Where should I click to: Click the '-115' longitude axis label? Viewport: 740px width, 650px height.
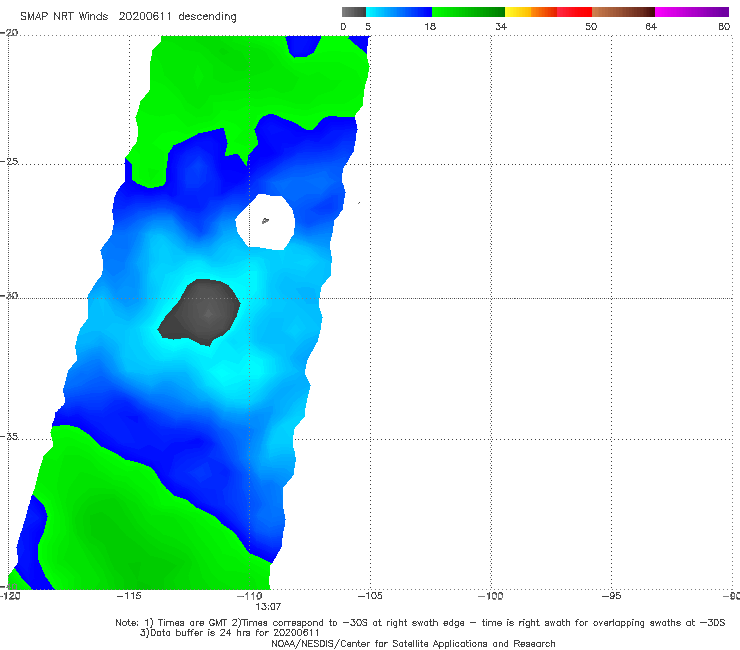click(129, 596)
